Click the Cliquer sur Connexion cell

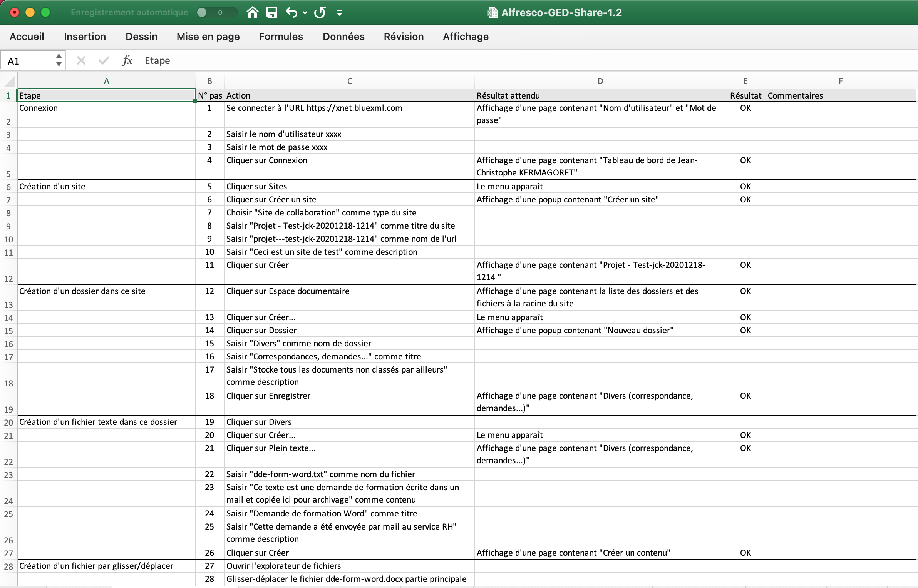point(349,167)
